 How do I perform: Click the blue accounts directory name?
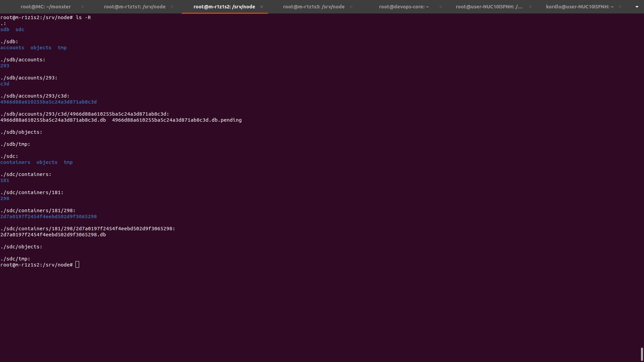[12, 48]
